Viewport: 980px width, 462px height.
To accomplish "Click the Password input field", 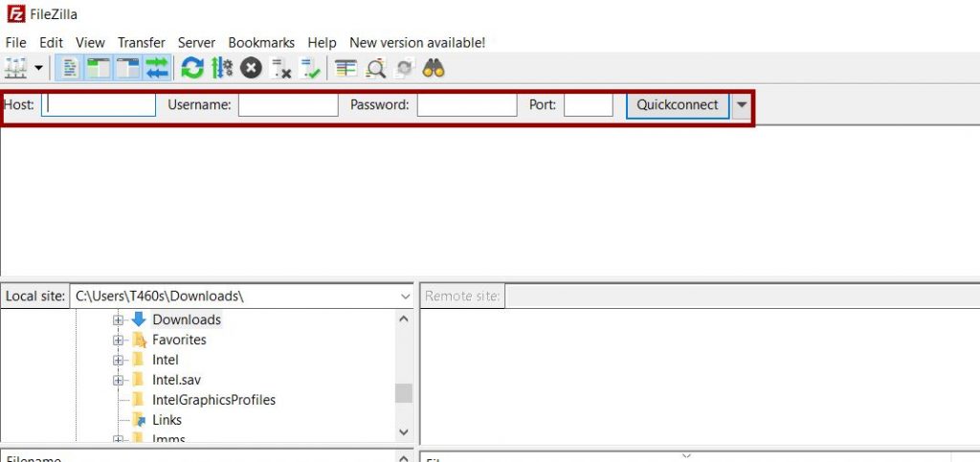I will pyautogui.click(x=467, y=105).
